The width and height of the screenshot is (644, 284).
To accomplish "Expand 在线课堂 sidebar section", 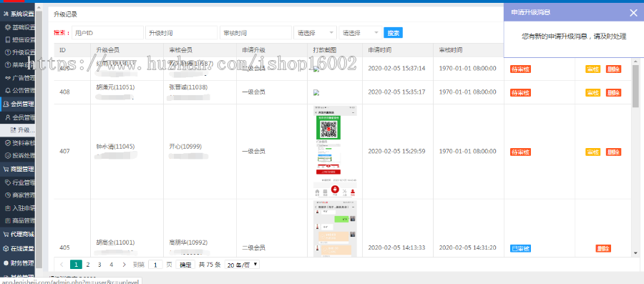I will pyautogui.click(x=18, y=248).
